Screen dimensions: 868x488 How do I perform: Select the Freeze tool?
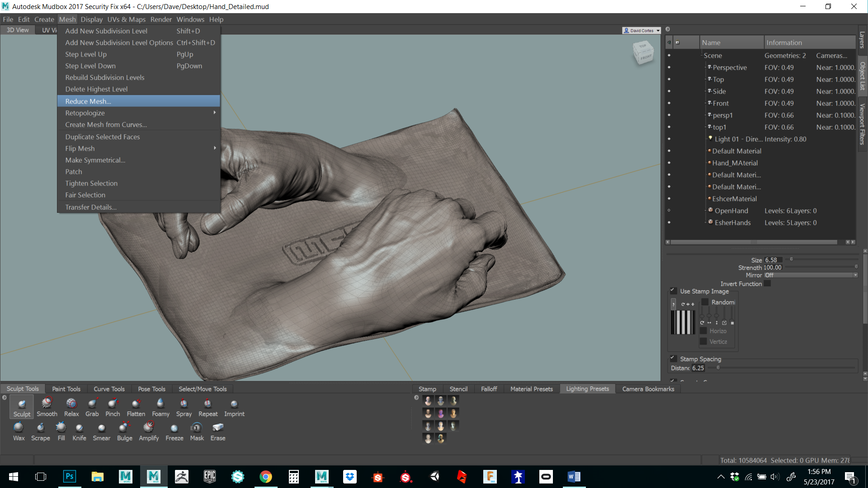pyautogui.click(x=175, y=432)
